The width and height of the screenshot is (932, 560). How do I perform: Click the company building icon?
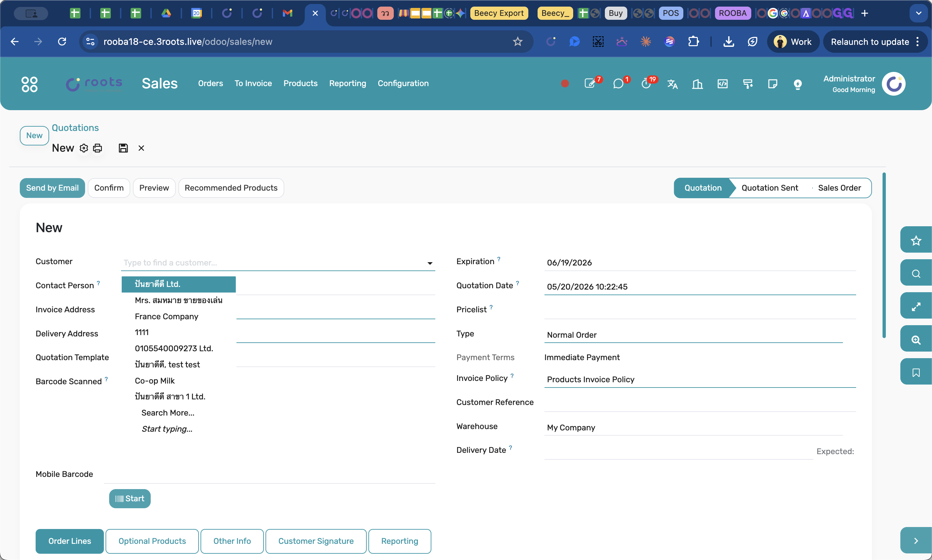tap(697, 84)
